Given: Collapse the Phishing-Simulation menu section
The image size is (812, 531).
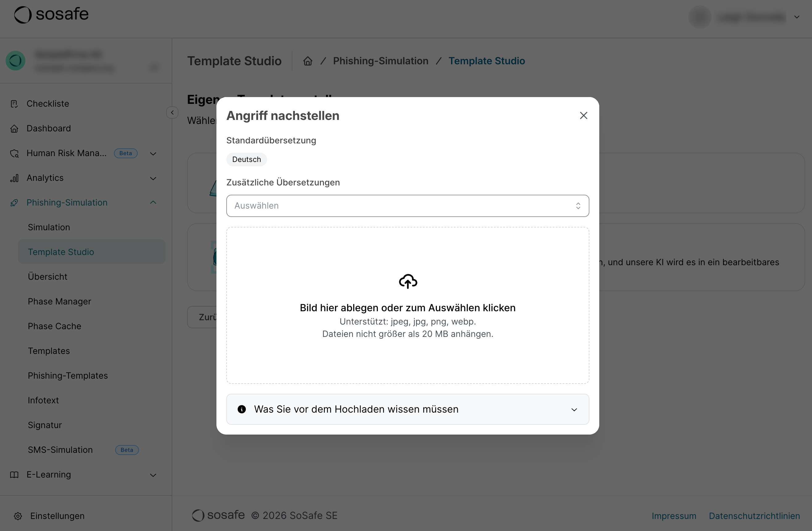Looking at the screenshot, I should coord(153,202).
